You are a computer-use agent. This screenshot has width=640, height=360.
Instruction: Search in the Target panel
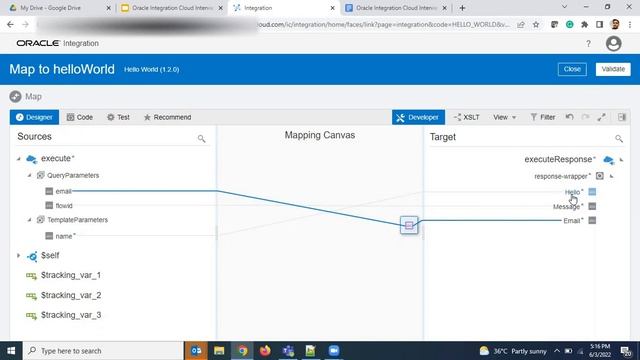pyautogui.click(x=619, y=139)
